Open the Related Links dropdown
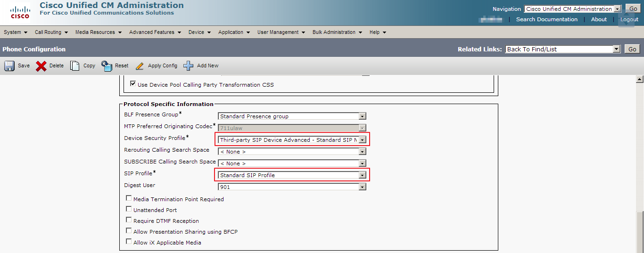644x253 pixels. pyautogui.click(x=562, y=49)
